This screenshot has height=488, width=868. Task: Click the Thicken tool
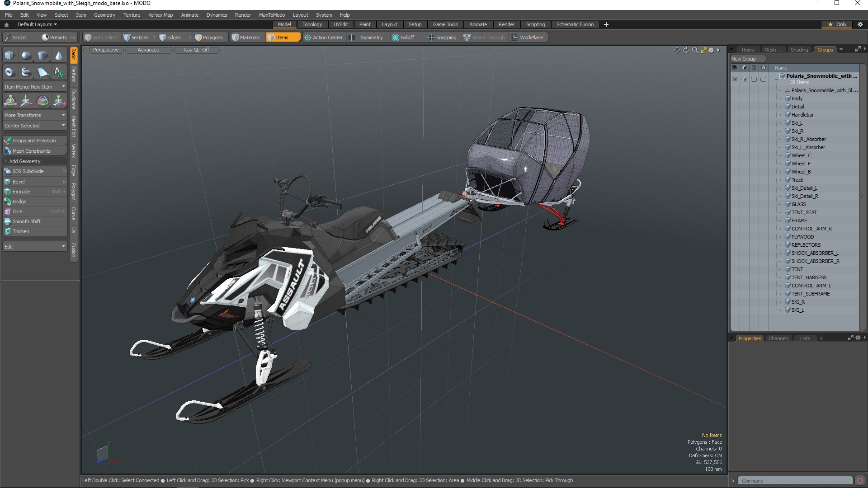(35, 231)
